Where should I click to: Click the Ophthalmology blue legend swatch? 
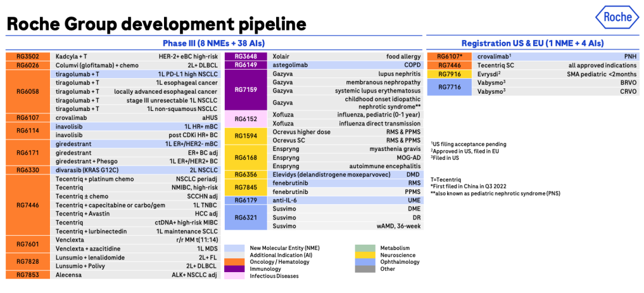(365, 262)
